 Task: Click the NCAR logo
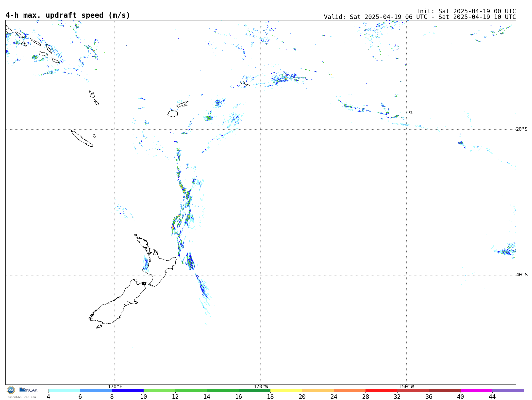tap(28, 390)
